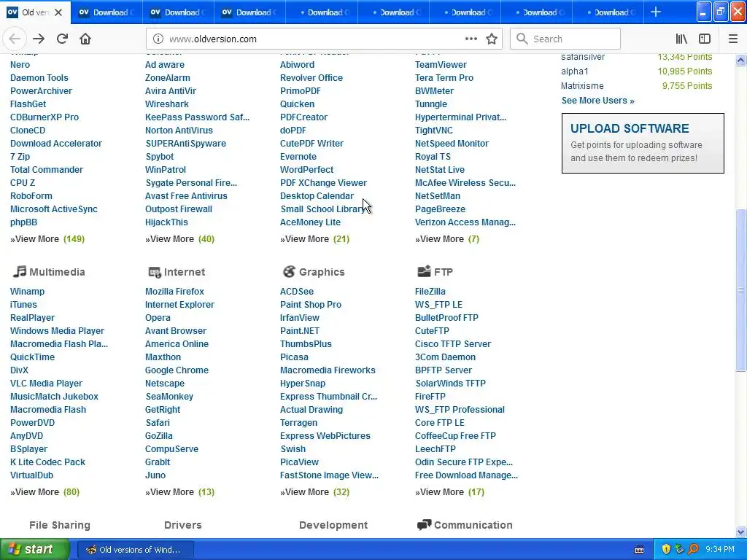
Task: Toggle the sidebar view icon
Action: [705, 39]
